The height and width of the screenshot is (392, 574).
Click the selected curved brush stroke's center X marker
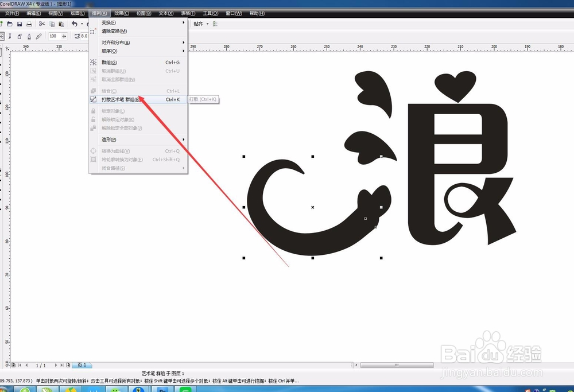tap(313, 207)
